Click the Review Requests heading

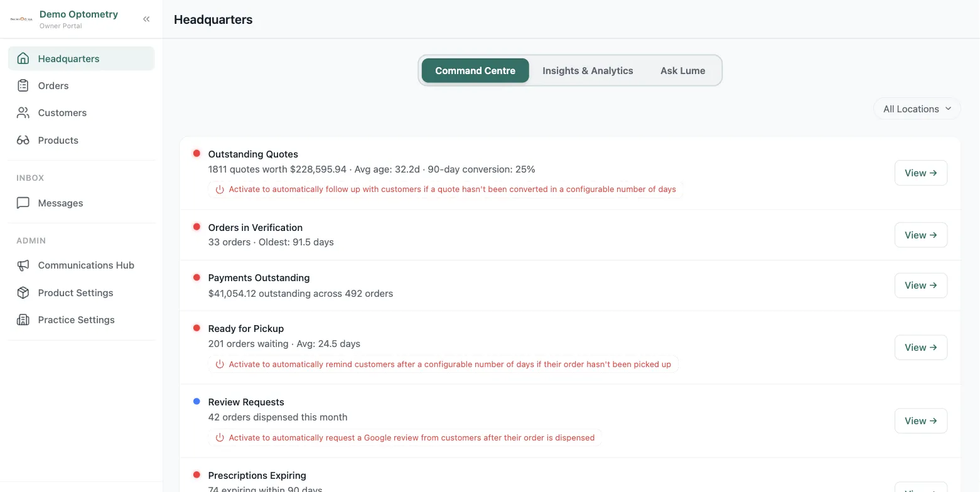246,402
